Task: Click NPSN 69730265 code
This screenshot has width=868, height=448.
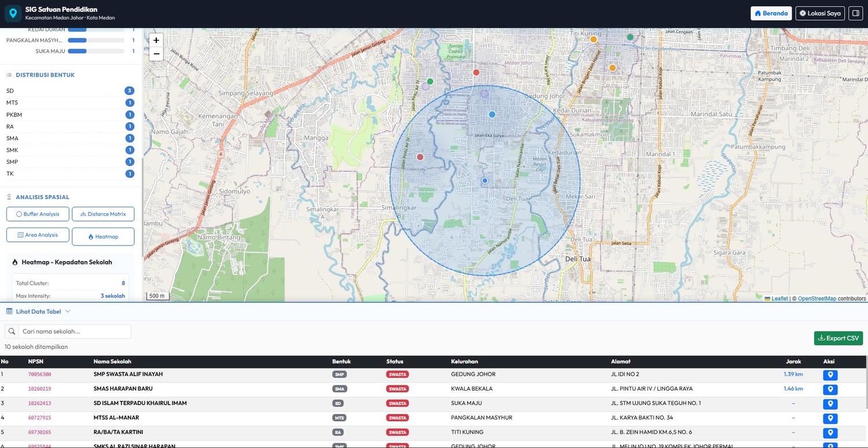Action: pyautogui.click(x=40, y=432)
